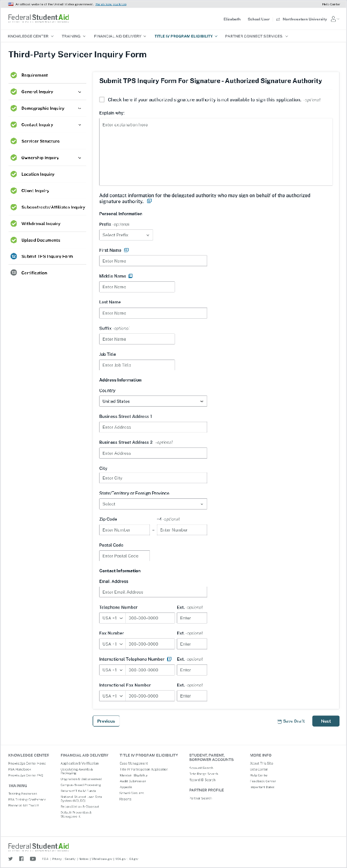347x868 pixels.
Task: Click the YouTube icon in the footer
Action: (33, 858)
